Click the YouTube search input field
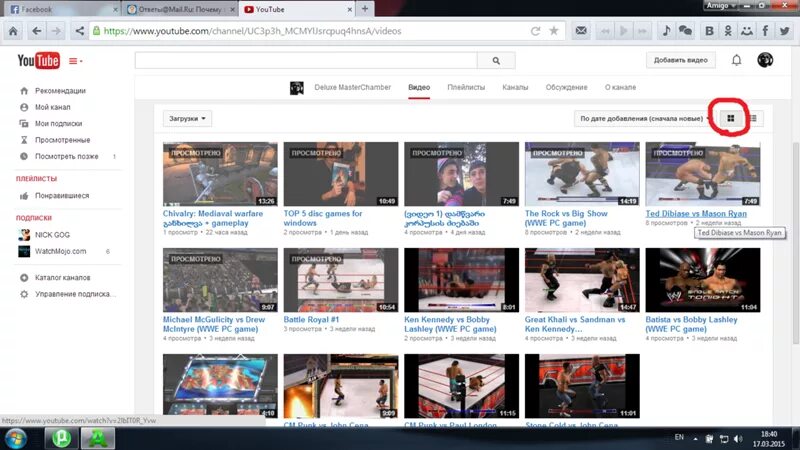 pos(306,61)
